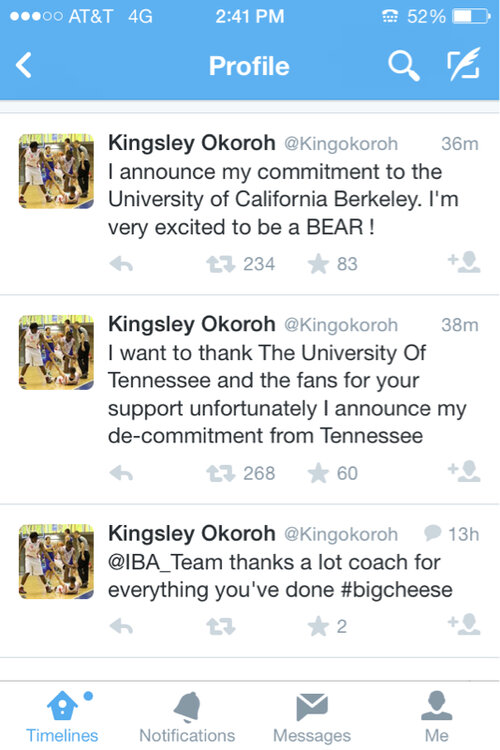The width and height of the screenshot is (500, 750).
Task: Go to the Messages tab
Action: [x=312, y=717]
